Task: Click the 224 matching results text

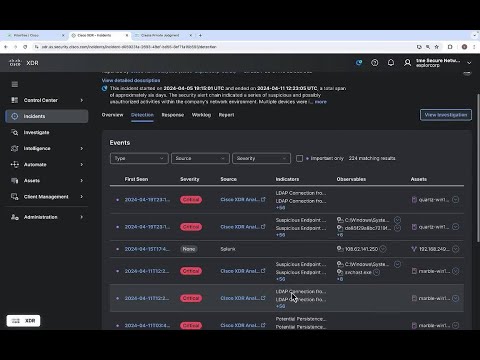Action: pos(372,158)
